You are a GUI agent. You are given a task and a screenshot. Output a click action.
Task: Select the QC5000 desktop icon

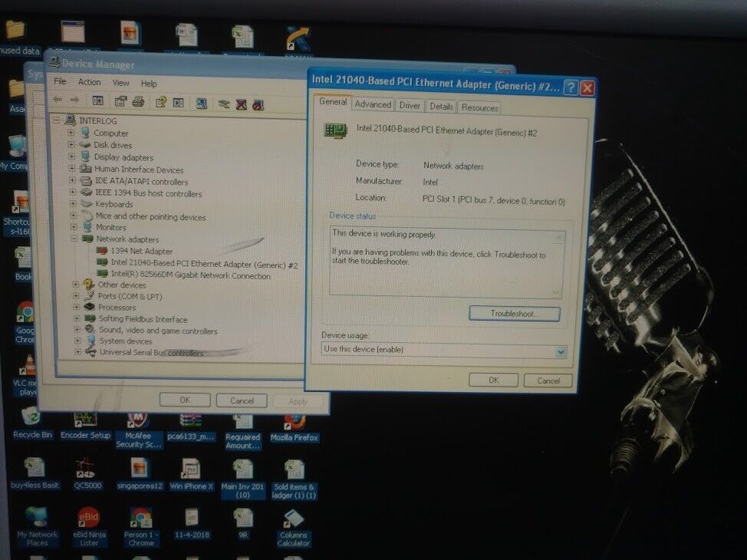87,473
